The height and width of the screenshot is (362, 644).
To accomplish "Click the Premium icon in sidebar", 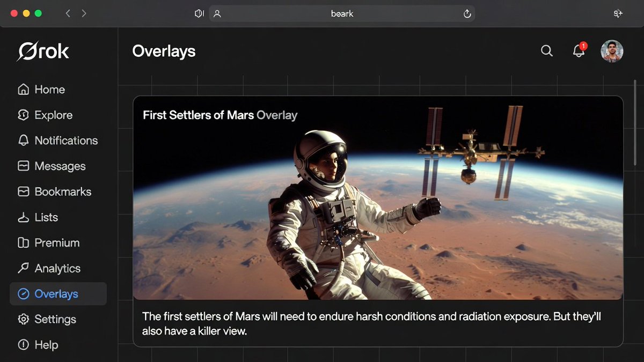I will pos(23,243).
